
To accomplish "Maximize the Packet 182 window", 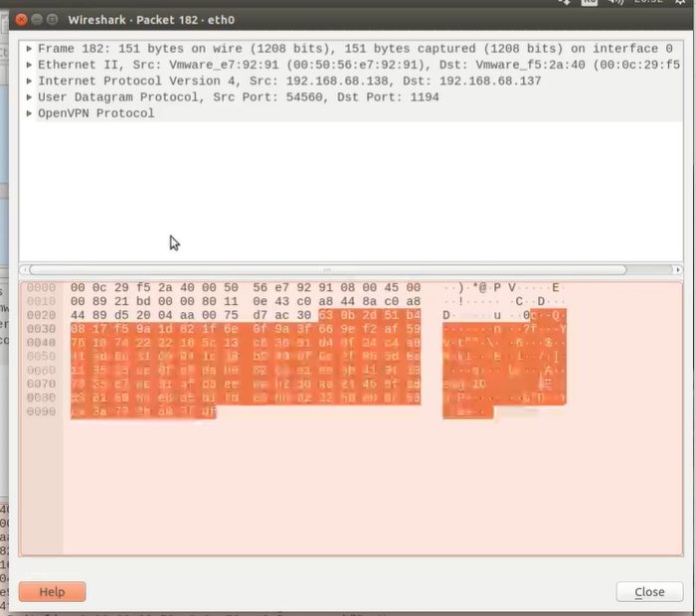I will coord(53,20).
